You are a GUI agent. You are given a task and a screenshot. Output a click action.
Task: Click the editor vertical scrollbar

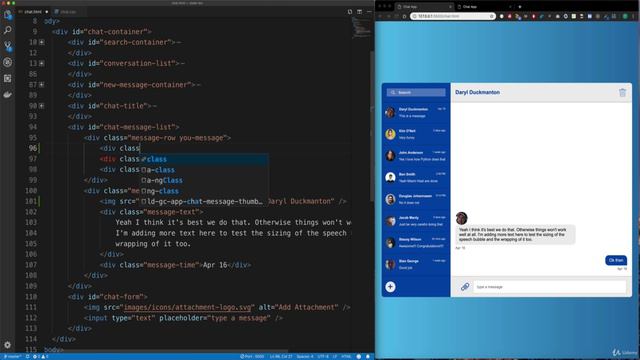[372, 126]
